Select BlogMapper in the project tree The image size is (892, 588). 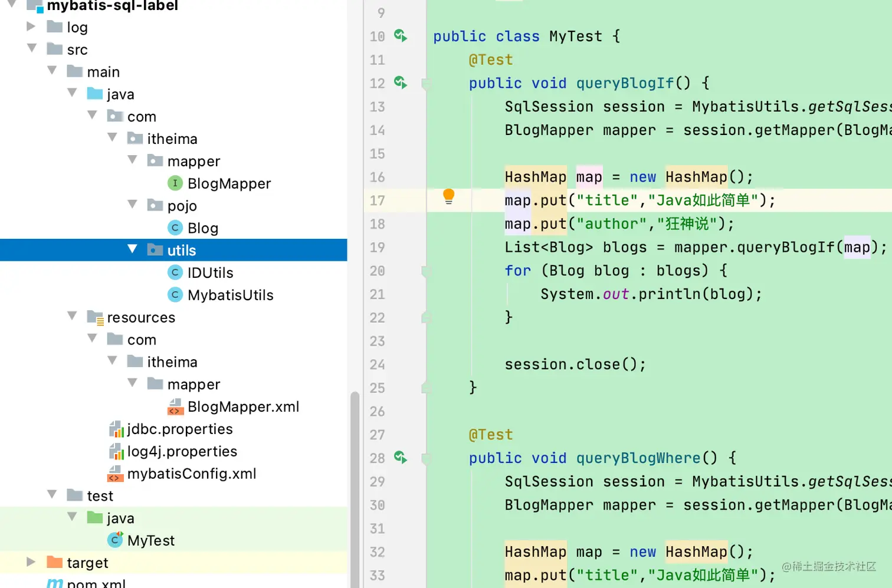[229, 183]
